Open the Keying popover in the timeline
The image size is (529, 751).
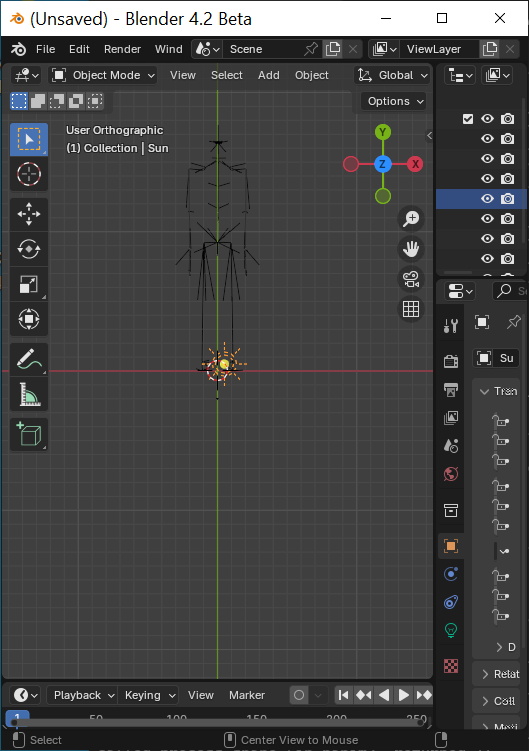click(x=148, y=695)
